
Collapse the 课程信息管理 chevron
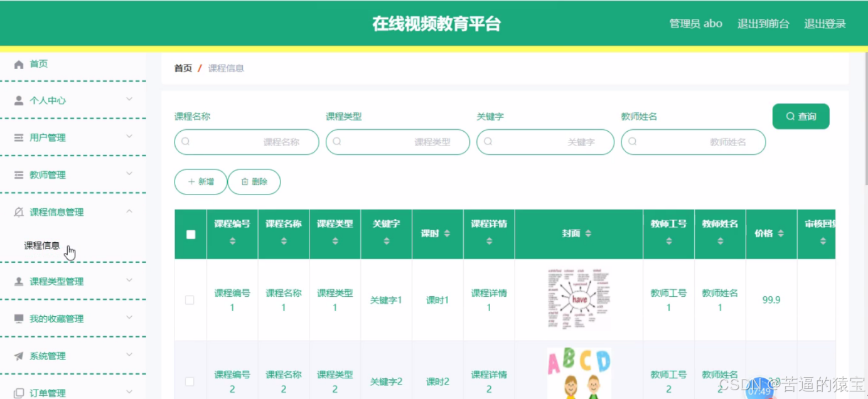point(129,211)
